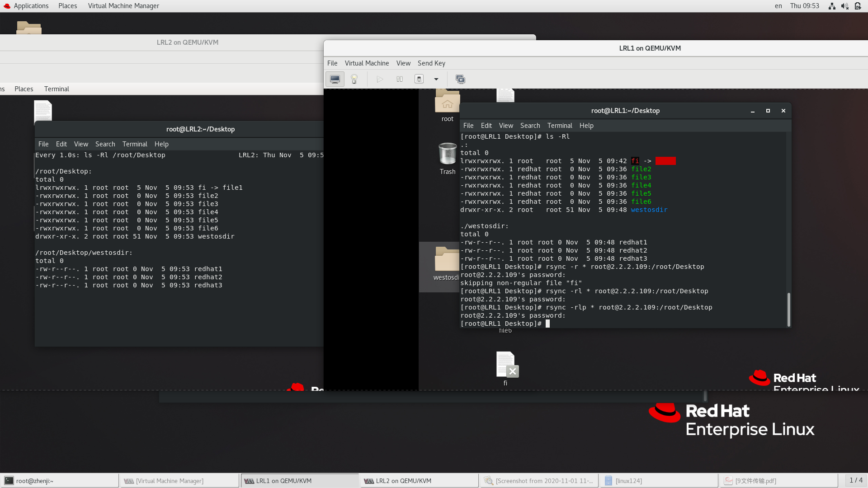Image resolution: width=868 pixels, height=488 pixels.
Task: Show the graphical console view
Action: click(335, 79)
